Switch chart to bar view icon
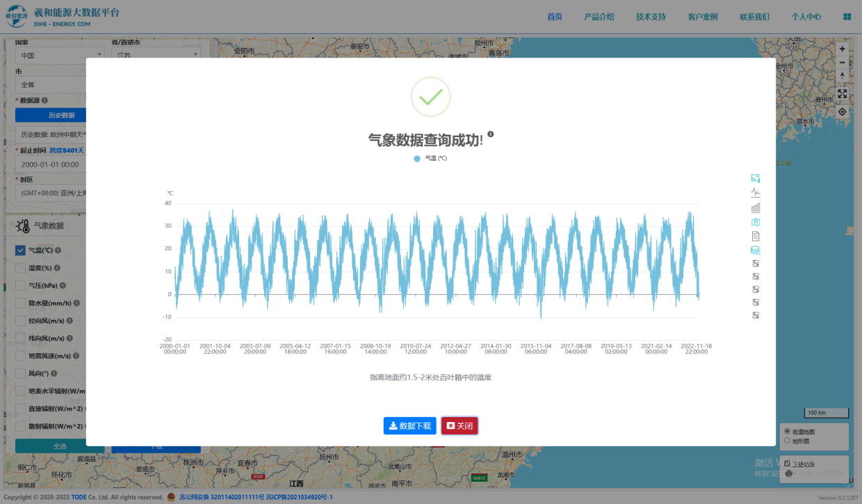 pyautogui.click(x=756, y=207)
